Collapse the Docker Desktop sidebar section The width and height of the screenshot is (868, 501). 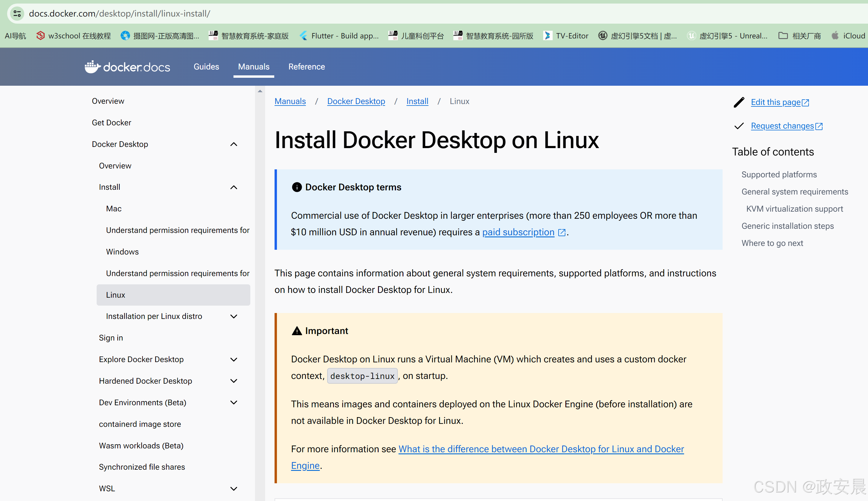(233, 144)
